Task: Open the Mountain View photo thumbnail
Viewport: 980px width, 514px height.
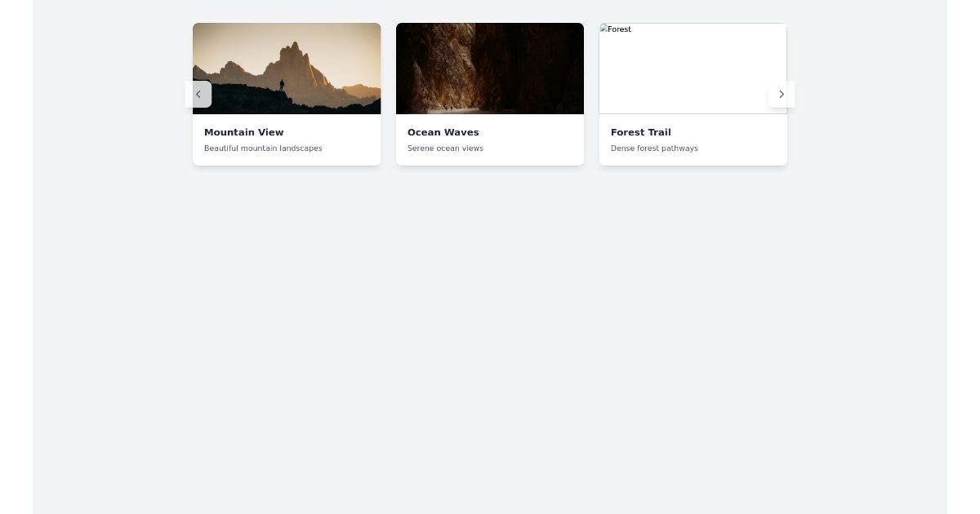Action: point(287,69)
